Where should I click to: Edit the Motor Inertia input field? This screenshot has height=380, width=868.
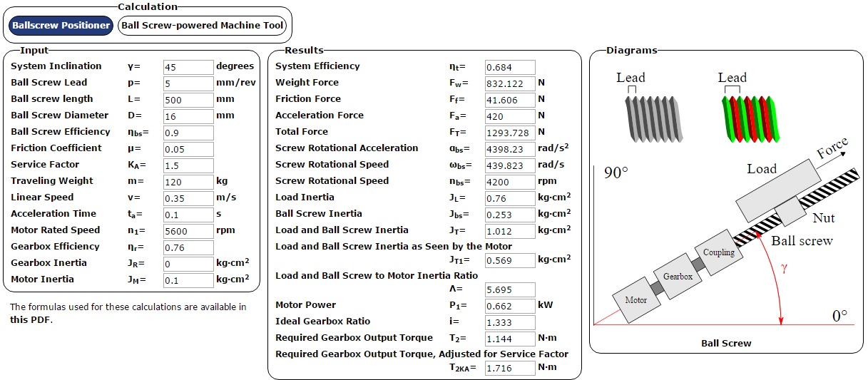point(188,280)
